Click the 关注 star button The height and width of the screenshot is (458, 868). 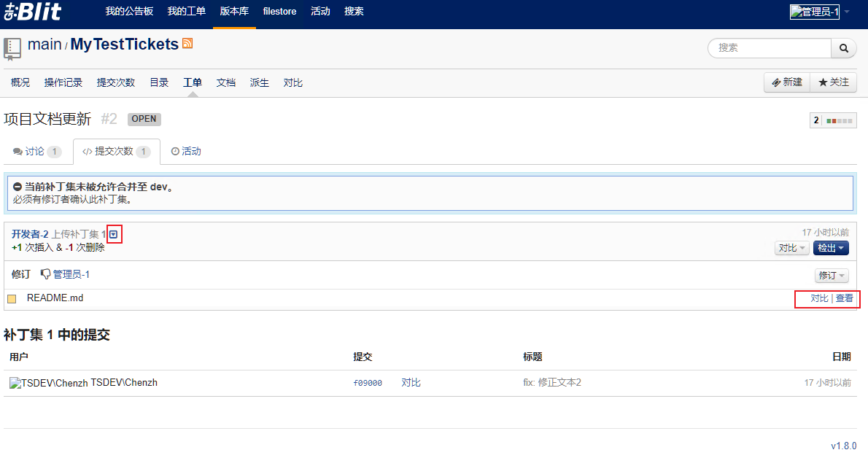834,82
